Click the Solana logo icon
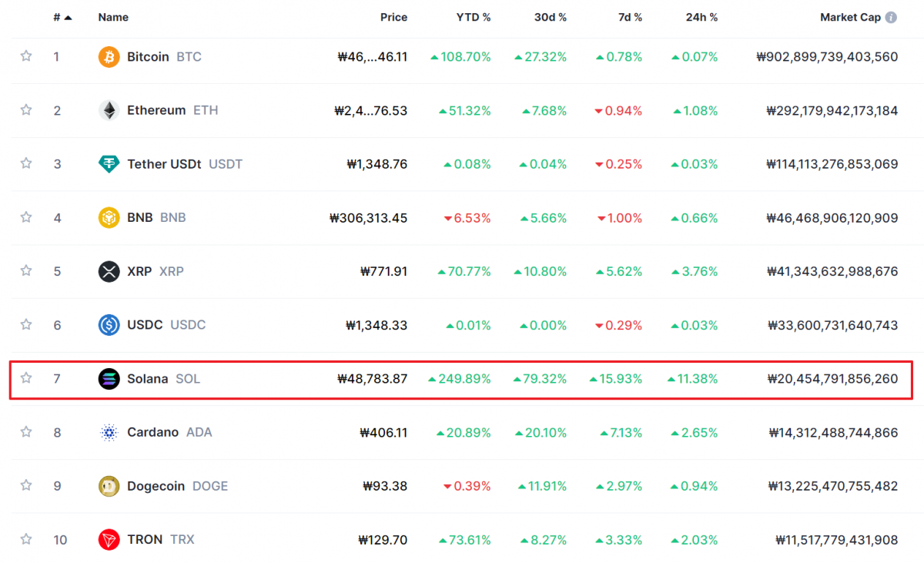924x563 pixels. [x=109, y=379]
